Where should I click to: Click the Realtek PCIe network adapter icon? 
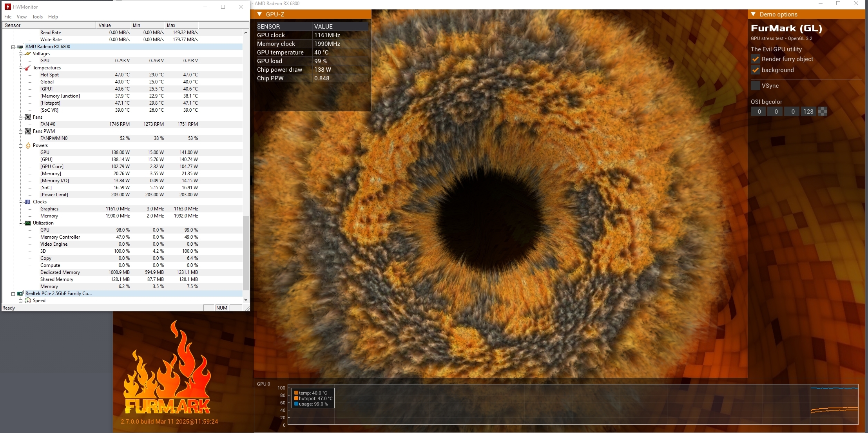point(20,293)
